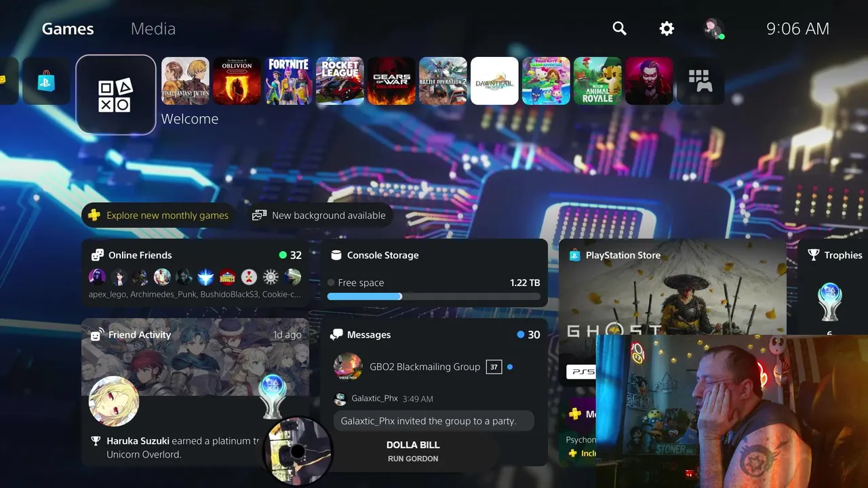
Task: Check the 9:06 AM clock
Action: [797, 28]
